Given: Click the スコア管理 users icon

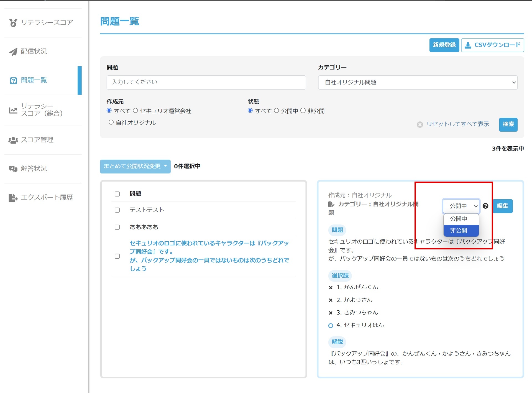Looking at the screenshot, I should pos(13,140).
